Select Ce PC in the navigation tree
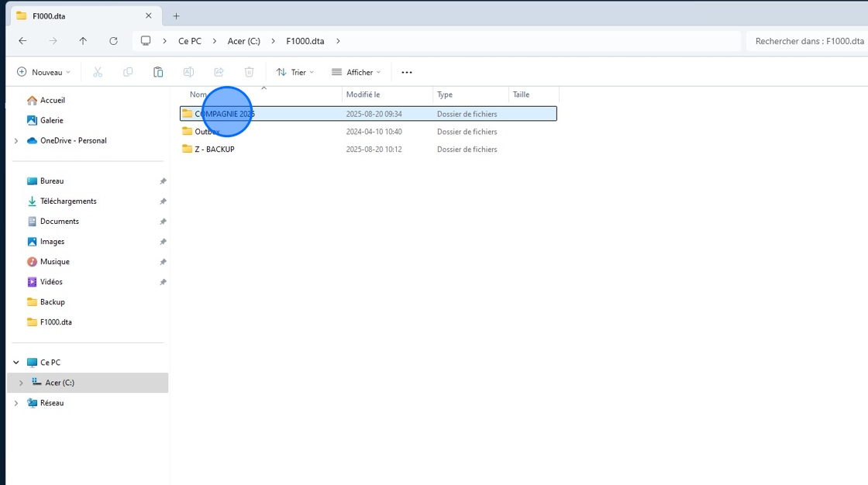 [50, 363]
